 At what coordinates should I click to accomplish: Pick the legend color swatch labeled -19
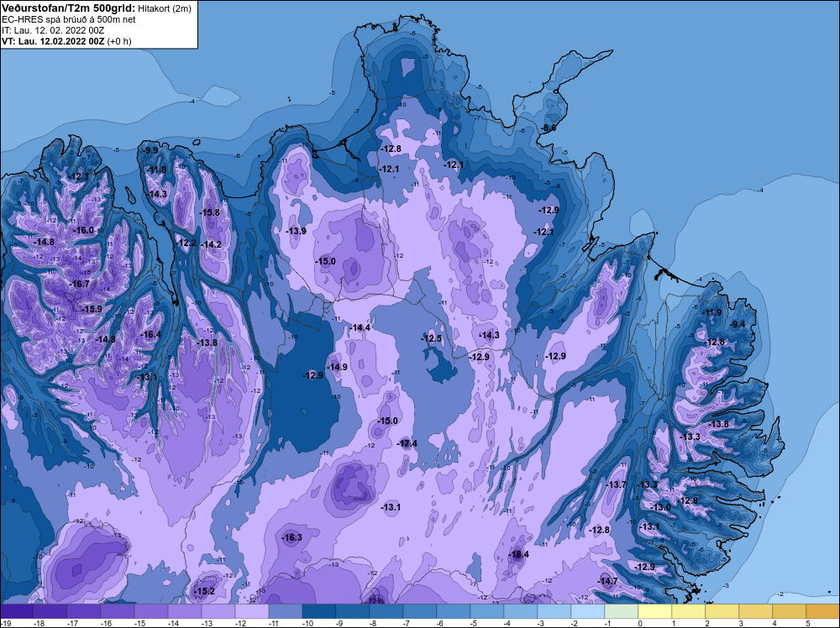17,611
